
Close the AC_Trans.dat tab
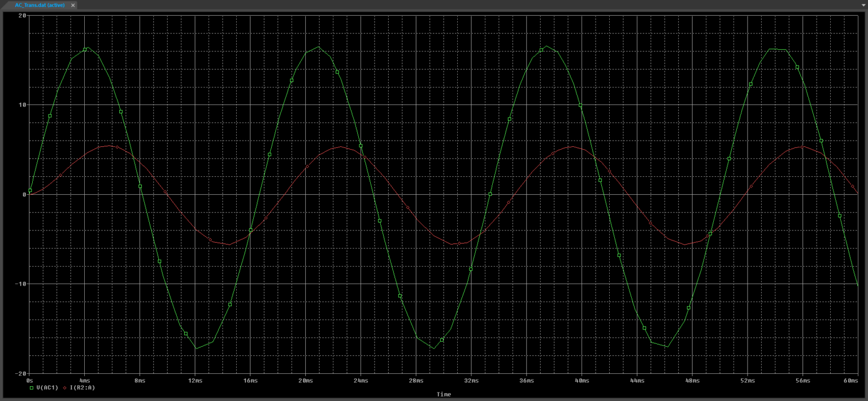tap(73, 5)
